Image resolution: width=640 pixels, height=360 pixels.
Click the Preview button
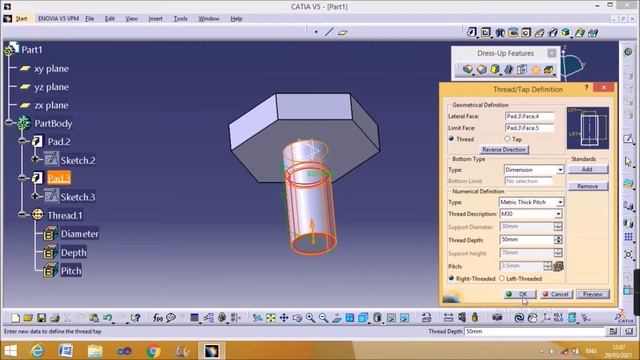point(593,294)
